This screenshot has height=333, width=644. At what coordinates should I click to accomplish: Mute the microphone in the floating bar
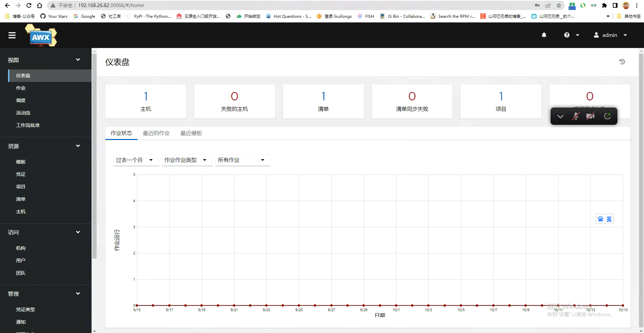pyautogui.click(x=576, y=116)
